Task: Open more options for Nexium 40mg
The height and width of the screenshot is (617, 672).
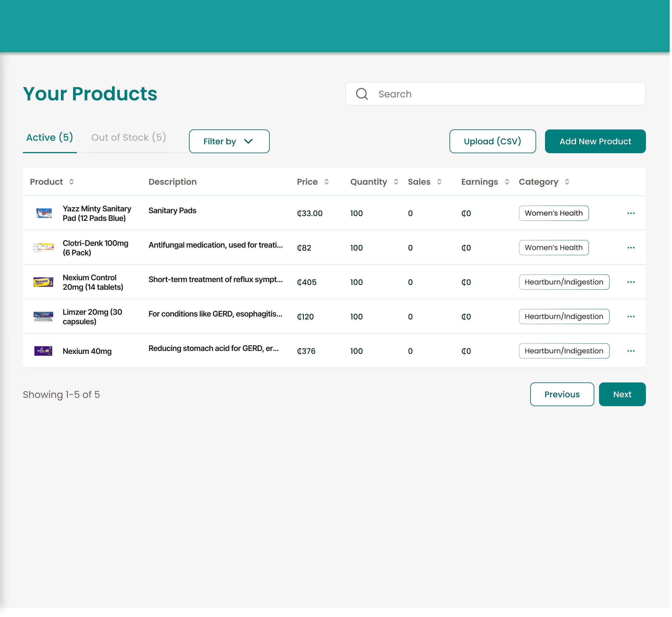Action: pos(631,351)
